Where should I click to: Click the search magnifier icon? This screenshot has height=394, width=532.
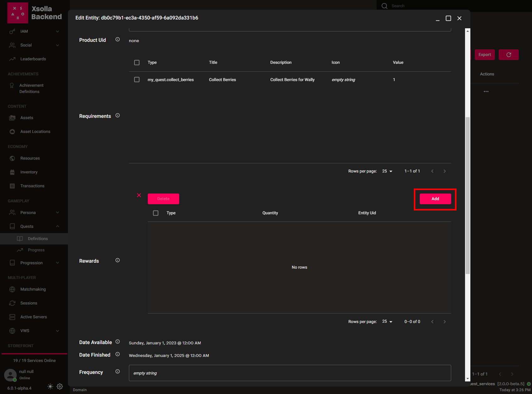click(x=385, y=6)
